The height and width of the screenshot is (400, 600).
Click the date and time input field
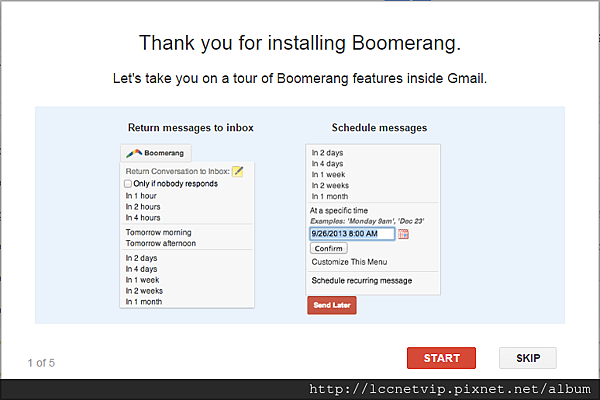click(352, 234)
